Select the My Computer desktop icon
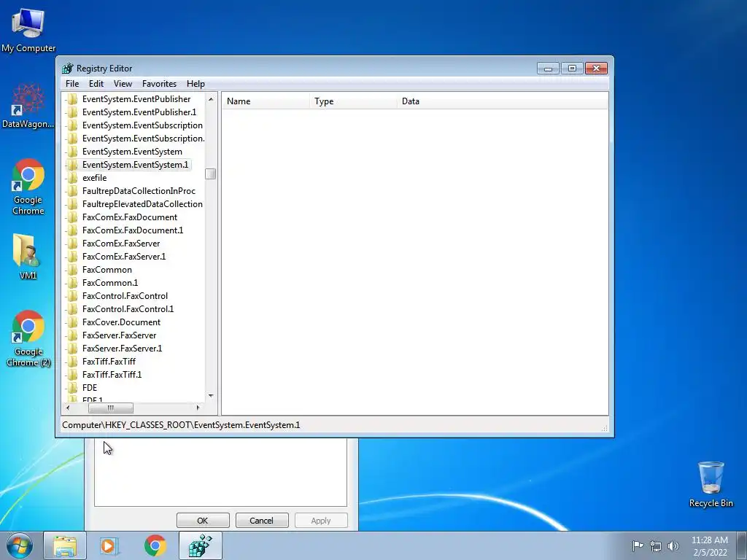Screen dimensions: 747x560 28,31
